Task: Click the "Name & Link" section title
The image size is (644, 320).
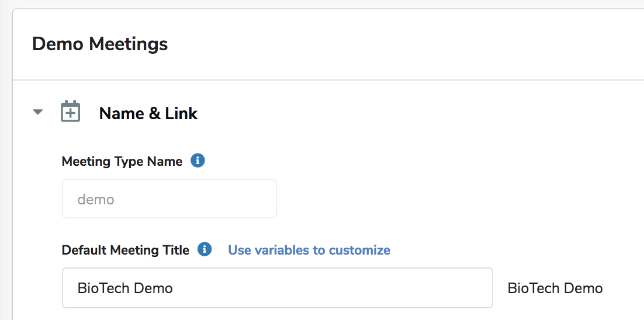Action: (x=148, y=113)
